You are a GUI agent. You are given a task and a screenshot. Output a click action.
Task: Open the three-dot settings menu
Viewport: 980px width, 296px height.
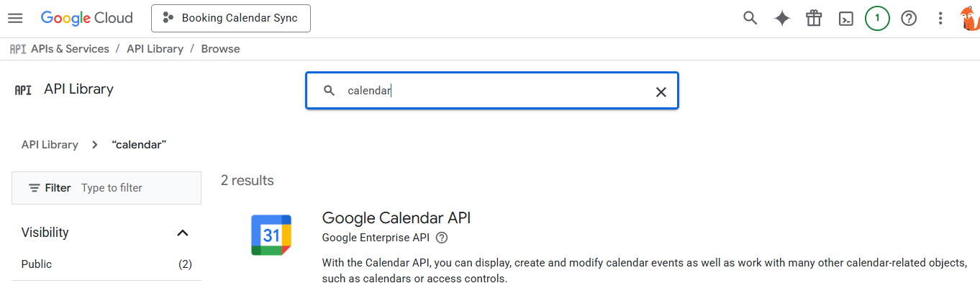940,19
